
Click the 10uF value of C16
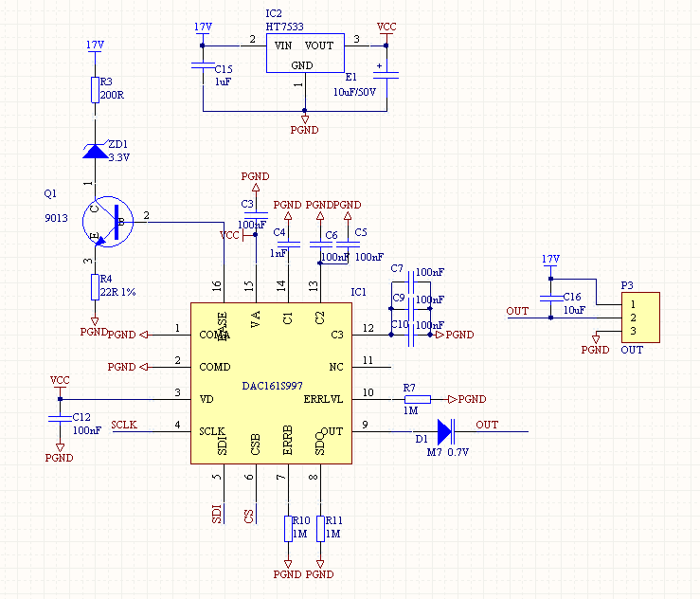click(x=574, y=310)
